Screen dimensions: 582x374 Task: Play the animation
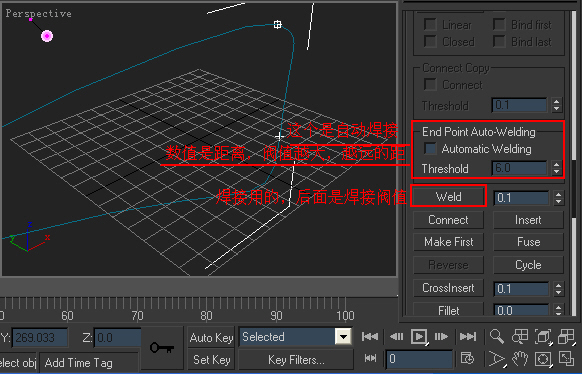pyautogui.click(x=419, y=337)
